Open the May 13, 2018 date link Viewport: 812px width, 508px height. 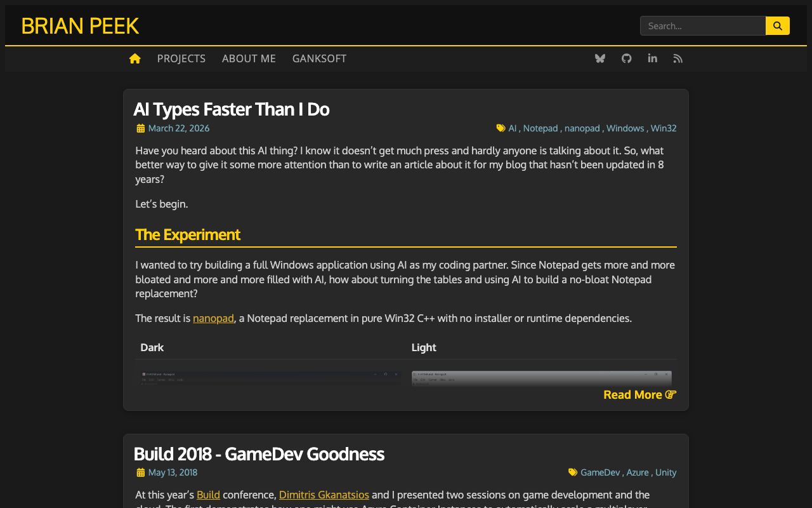(x=173, y=472)
